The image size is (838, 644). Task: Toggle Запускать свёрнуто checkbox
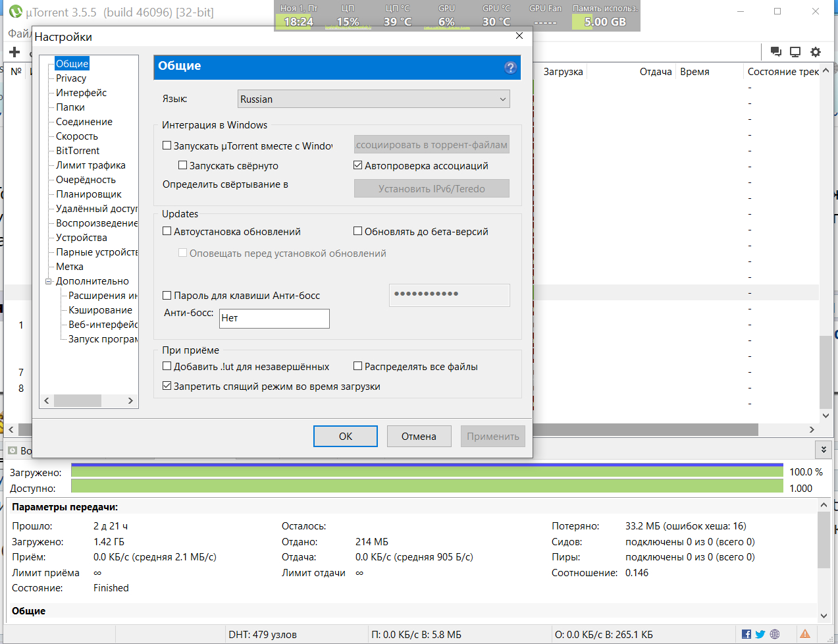click(183, 165)
